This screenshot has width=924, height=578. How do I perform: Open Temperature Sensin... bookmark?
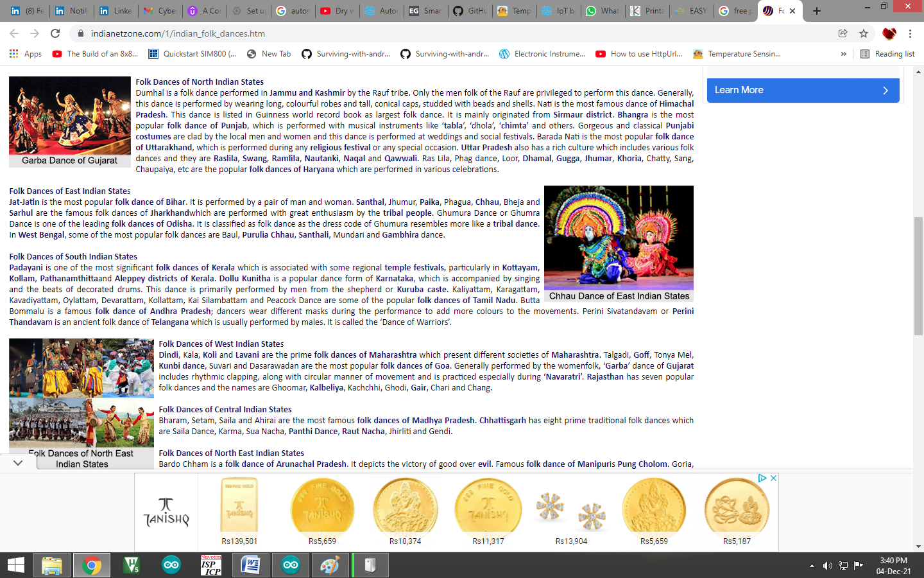click(737, 54)
